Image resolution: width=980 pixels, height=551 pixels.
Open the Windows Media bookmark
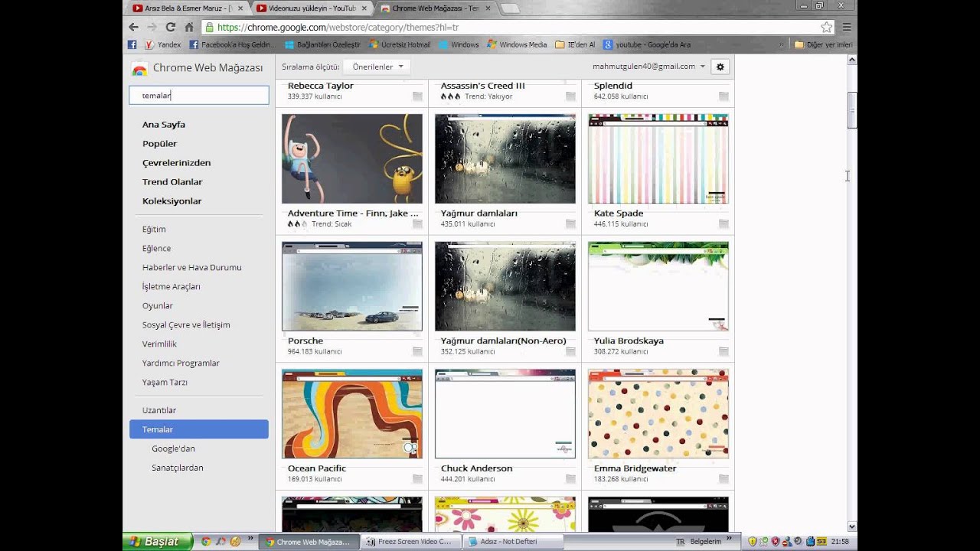(x=517, y=44)
